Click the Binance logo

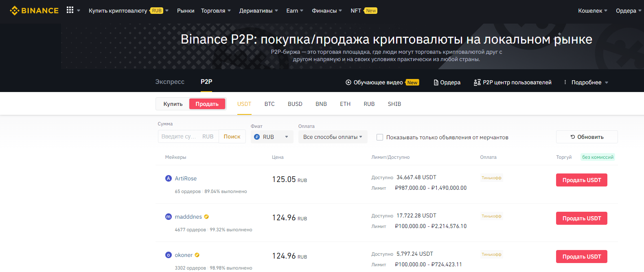coord(34,11)
